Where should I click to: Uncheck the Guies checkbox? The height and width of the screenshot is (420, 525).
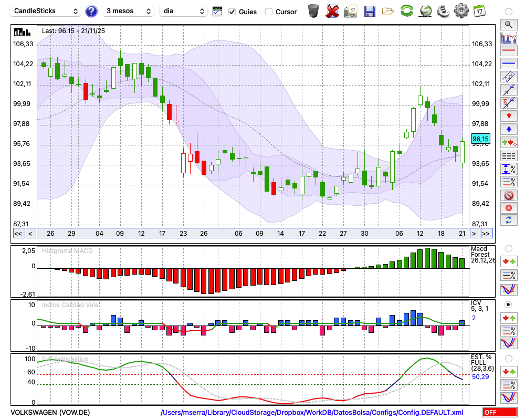click(x=232, y=12)
